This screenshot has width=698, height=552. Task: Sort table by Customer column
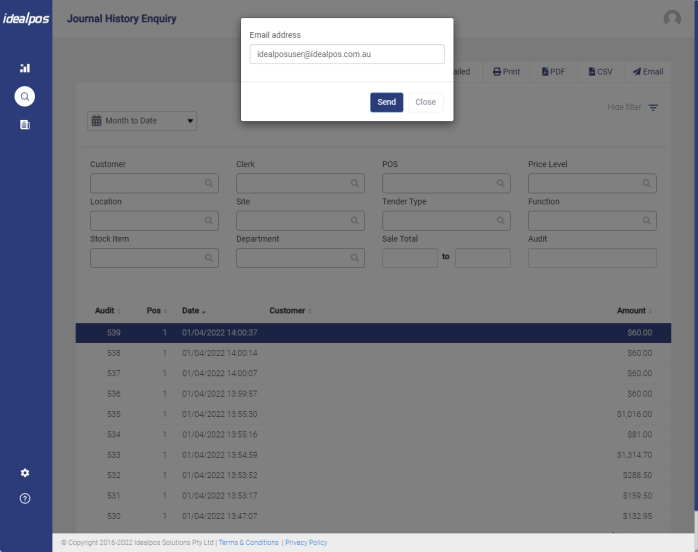pyautogui.click(x=290, y=311)
